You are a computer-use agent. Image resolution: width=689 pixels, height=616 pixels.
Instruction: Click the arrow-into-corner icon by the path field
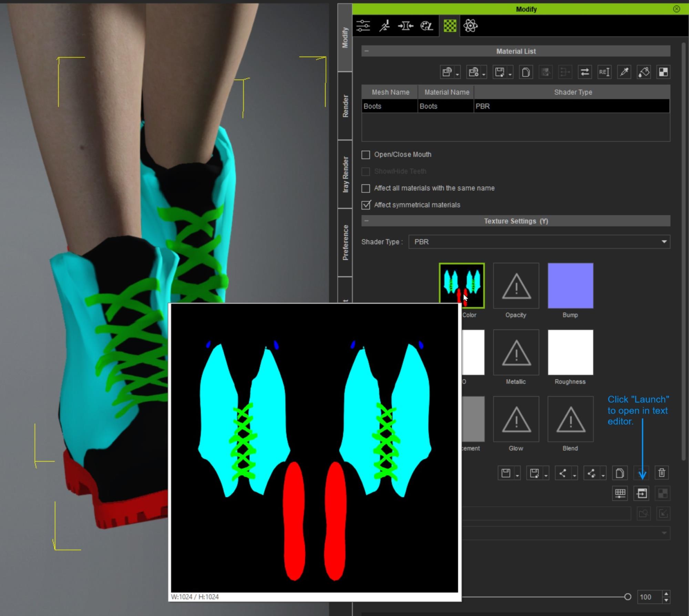[x=663, y=514]
